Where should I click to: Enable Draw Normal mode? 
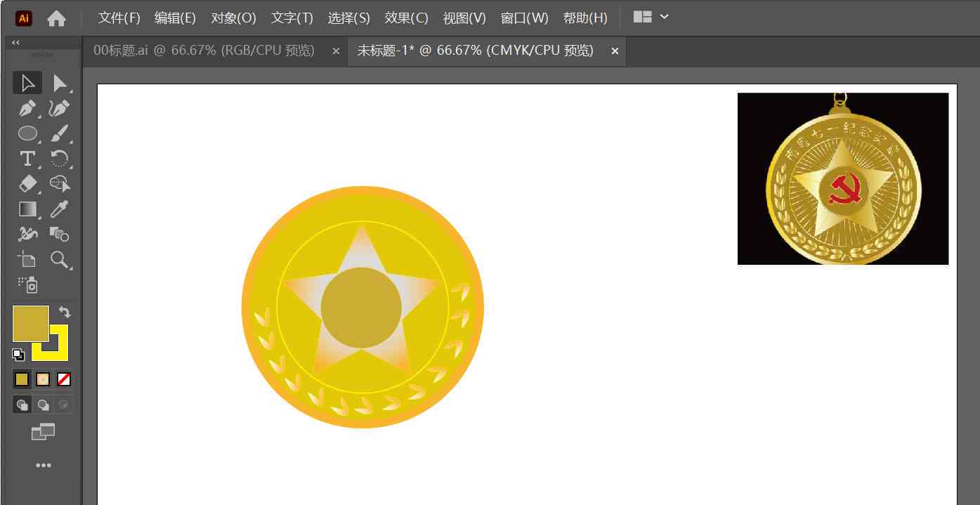coord(22,405)
